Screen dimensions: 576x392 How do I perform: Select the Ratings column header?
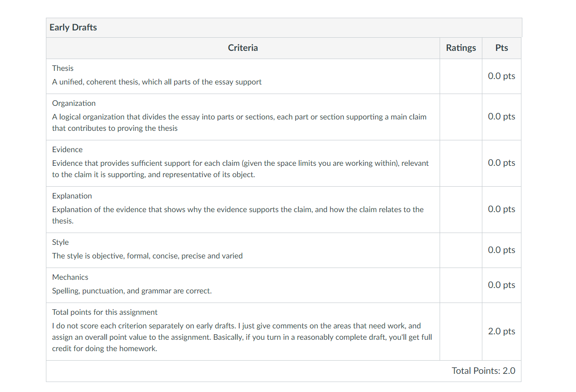(x=461, y=48)
